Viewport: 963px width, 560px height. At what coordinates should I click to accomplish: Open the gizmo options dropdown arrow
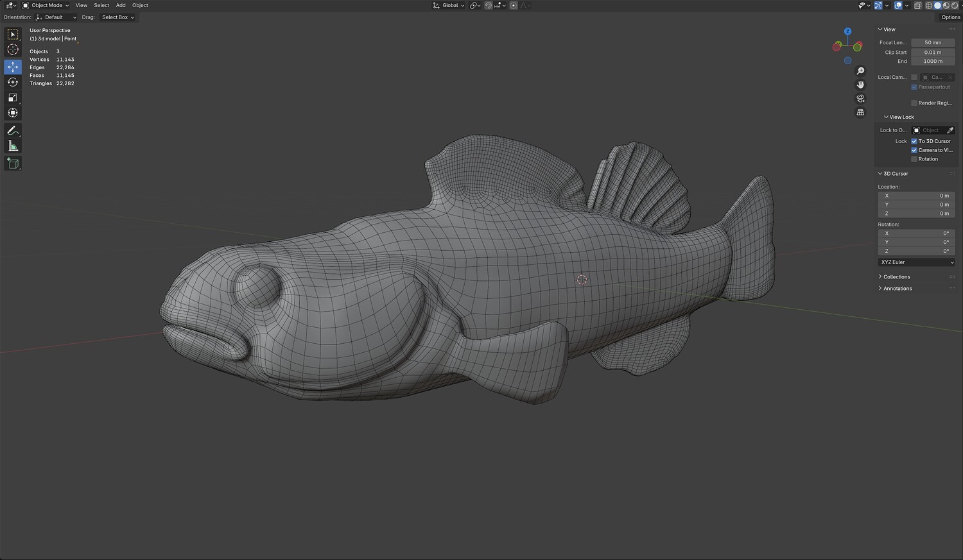pyautogui.click(x=887, y=5)
